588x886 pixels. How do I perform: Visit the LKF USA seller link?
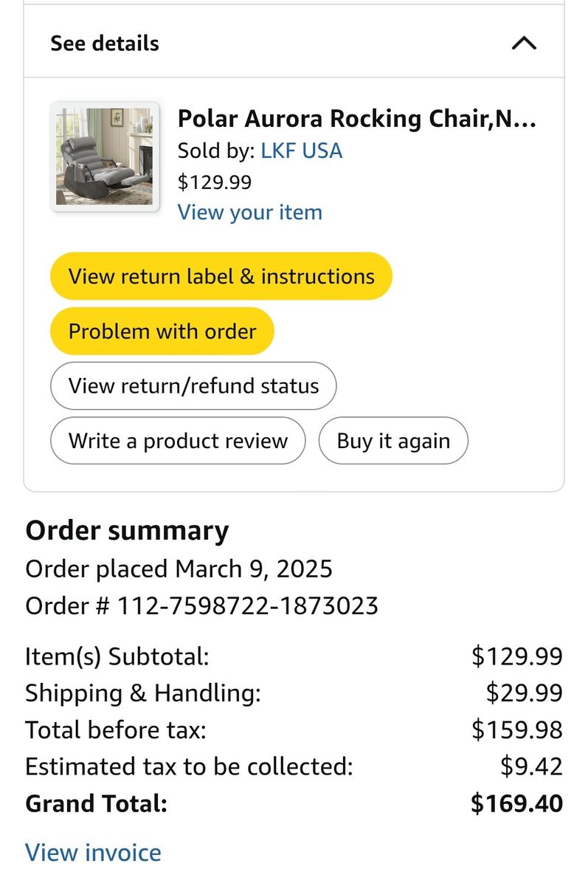[301, 151]
